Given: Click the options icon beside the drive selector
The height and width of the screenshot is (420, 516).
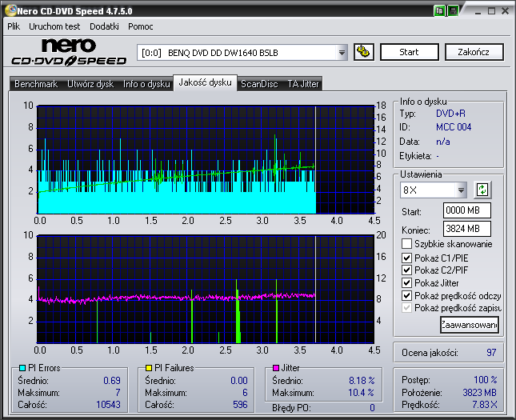Looking at the screenshot, I should 363,52.
